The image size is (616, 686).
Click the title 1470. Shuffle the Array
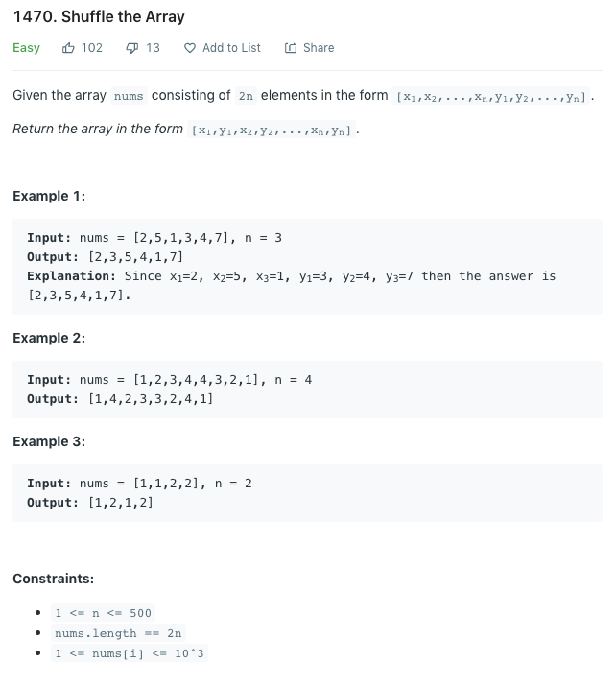click(x=99, y=16)
